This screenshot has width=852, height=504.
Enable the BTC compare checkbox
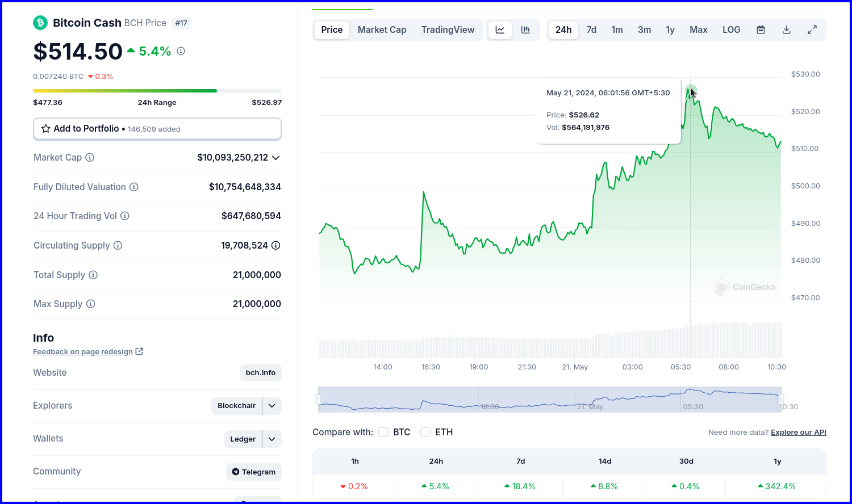point(383,432)
